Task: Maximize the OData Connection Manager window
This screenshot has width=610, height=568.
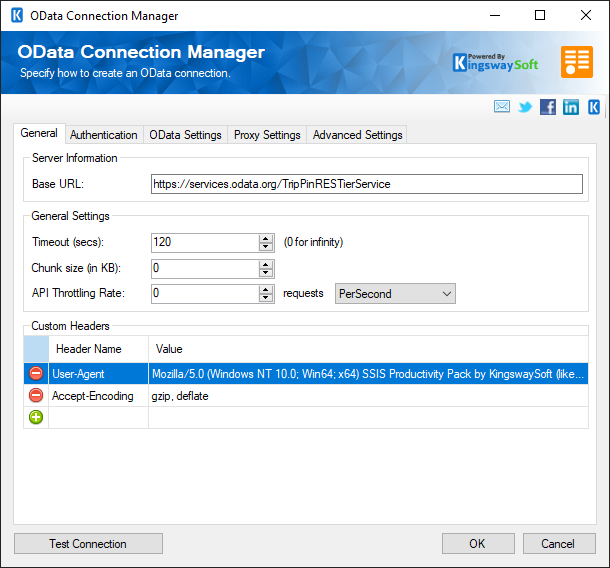Action: pos(540,16)
